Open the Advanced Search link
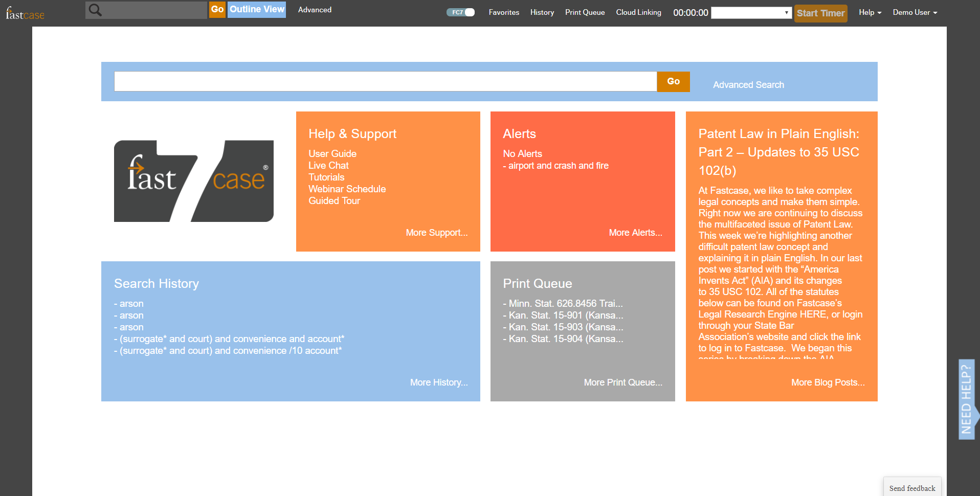Screen dimensions: 980x496 click(x=748, y=85)
